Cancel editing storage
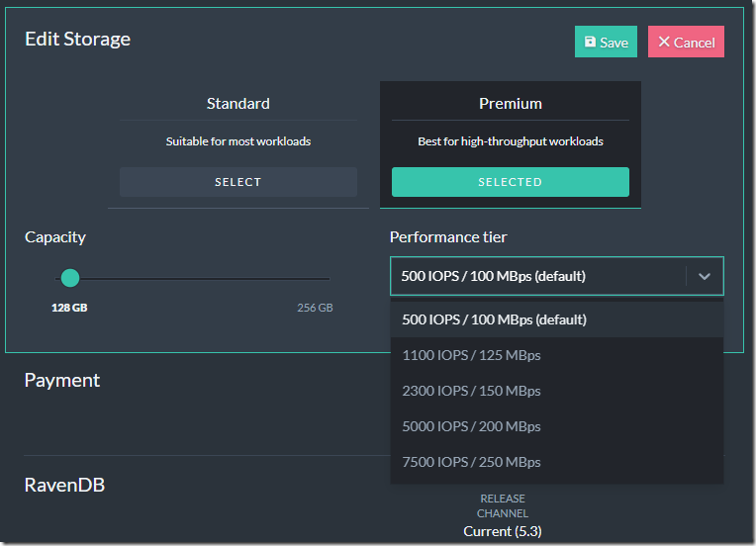 click(686, 42)
